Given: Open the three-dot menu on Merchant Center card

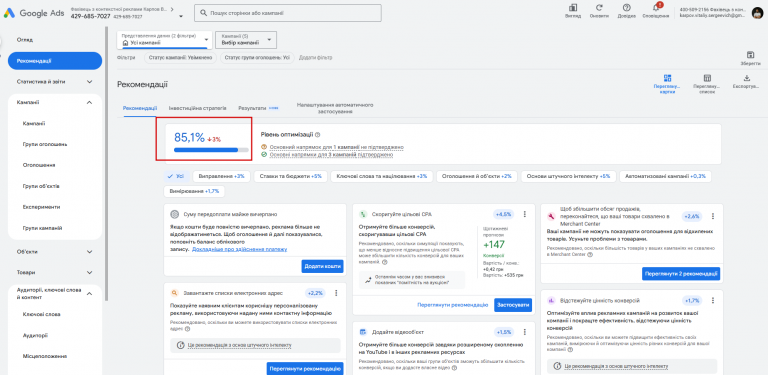Looking at the screenshot, I should point(713,216).
